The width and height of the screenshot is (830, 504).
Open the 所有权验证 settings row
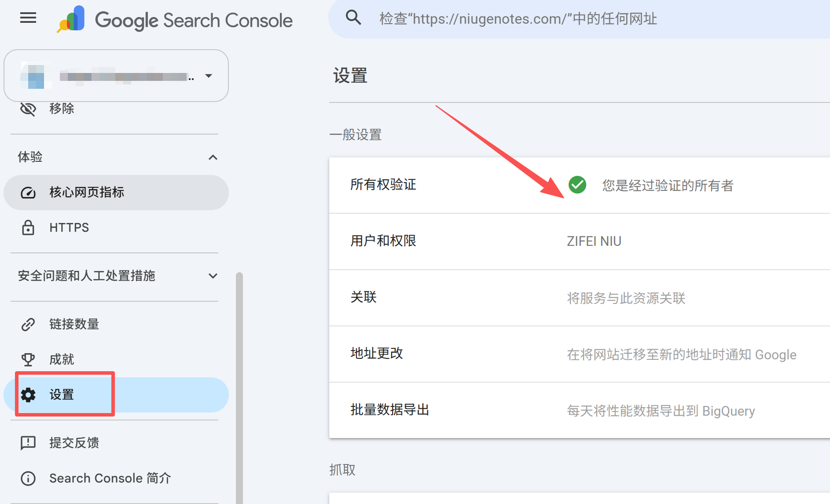(x=579, y=185)
